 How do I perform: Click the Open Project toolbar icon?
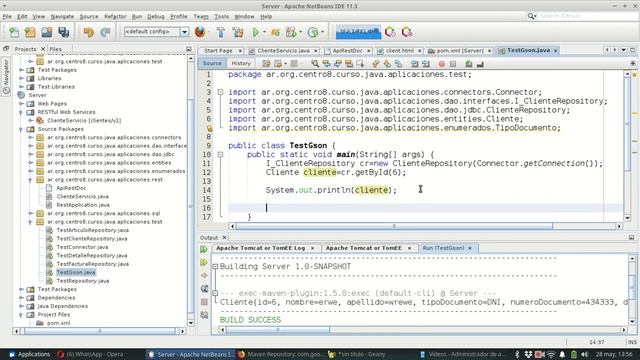point(47,32)
